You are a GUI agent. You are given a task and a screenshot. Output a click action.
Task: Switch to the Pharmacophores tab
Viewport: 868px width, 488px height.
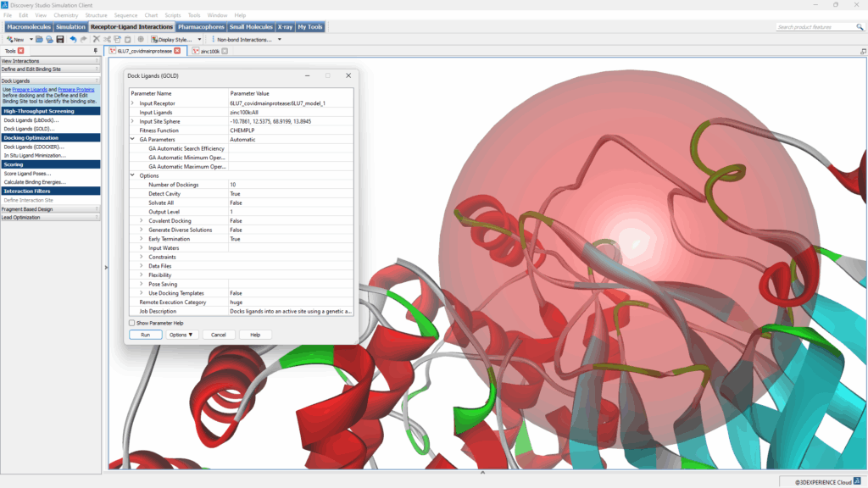(201, 27)
